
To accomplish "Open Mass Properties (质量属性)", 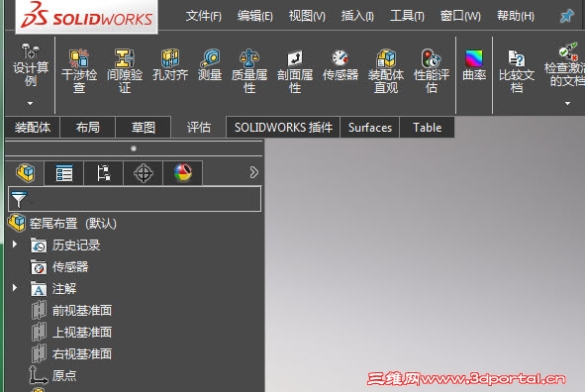I will (x=249, y=71).
